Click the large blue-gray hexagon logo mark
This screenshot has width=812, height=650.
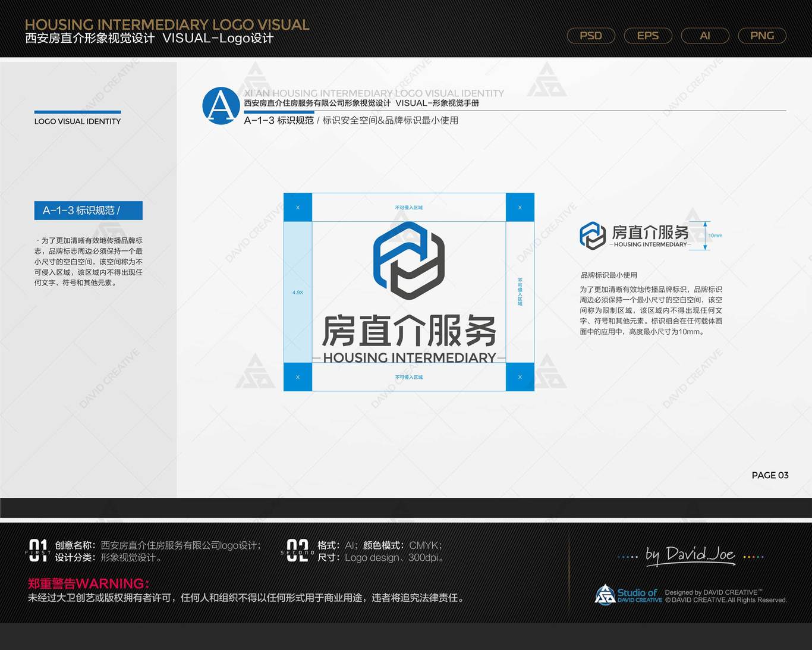(409, 260)
